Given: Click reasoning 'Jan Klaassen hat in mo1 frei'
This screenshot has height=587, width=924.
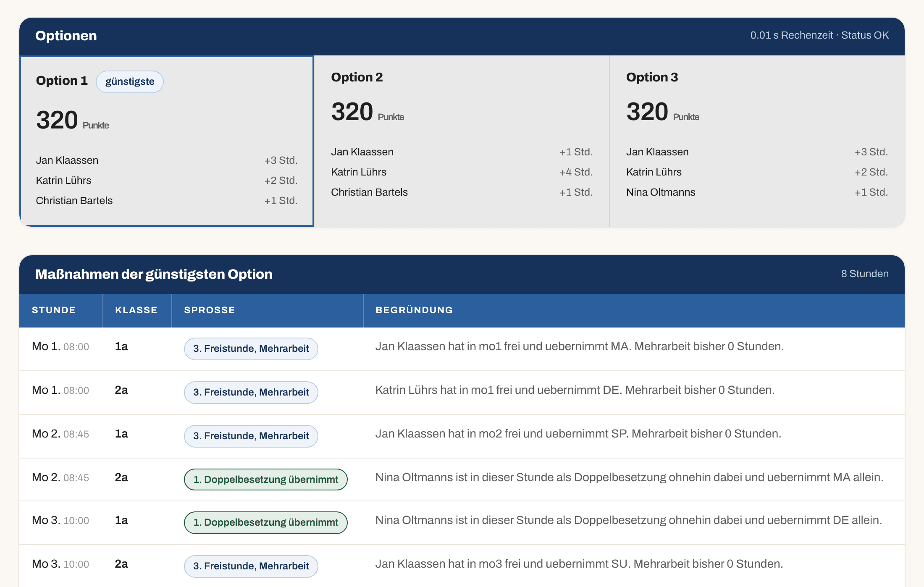Looking at the screenshot, I should tap(580, 346).
